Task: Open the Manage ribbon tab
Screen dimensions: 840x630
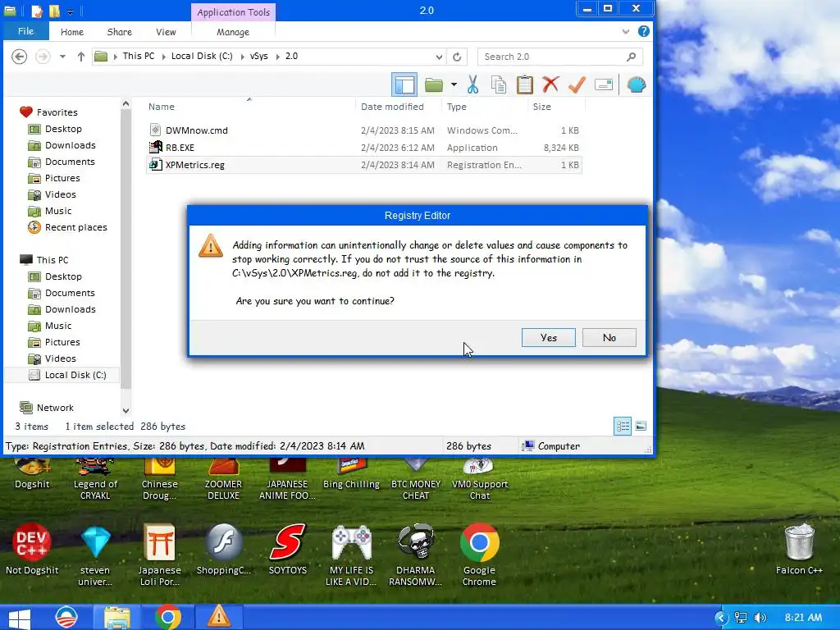Action: [233, 32]
